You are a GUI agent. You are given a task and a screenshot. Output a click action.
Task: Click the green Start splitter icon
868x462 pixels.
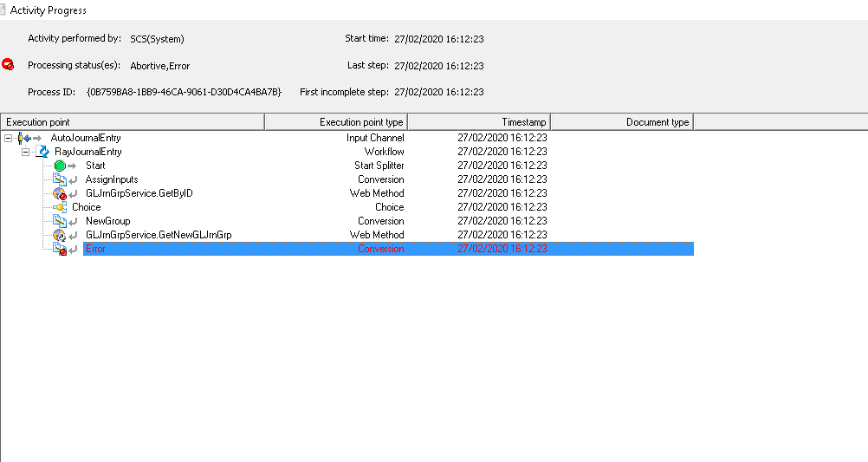coord(60,166)
